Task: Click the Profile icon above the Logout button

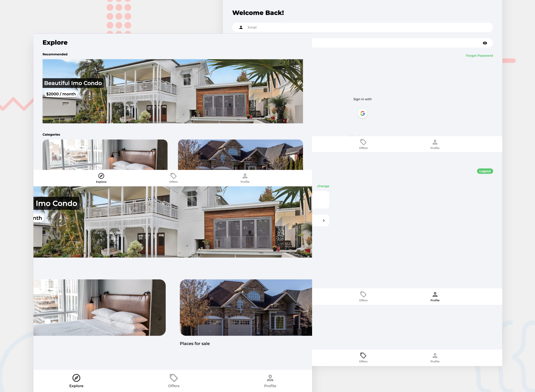Action: 435,142
